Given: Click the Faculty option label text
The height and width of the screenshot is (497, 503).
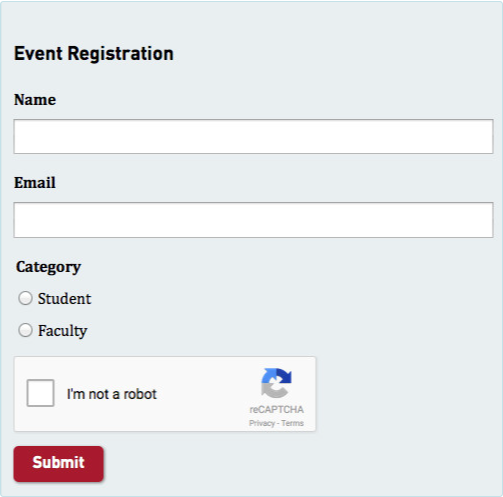Looking at the screenshot, I should 62,331.
